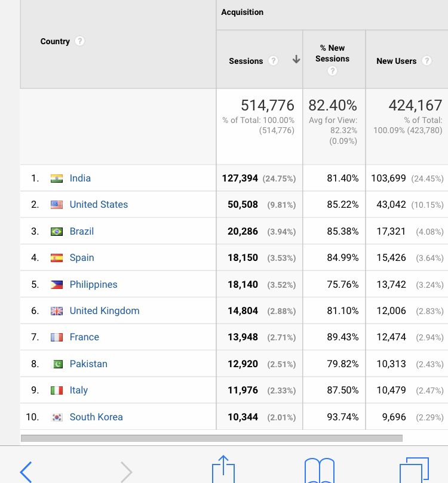Click the help icon under % New Sessions

[x=333, y=71]
